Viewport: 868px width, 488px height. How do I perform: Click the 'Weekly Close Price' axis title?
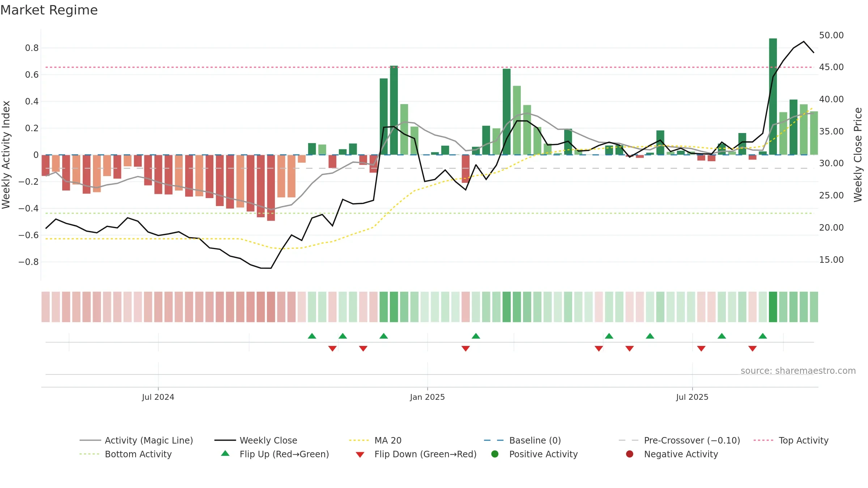[x=858, y=155]
